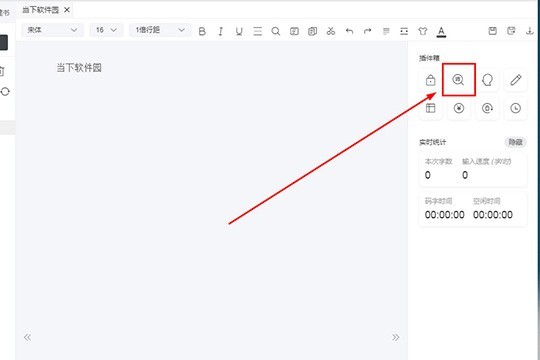The image size is (540, 360).
Task: Open the word lookup magnifier plugin
Action: pos(458,80)
